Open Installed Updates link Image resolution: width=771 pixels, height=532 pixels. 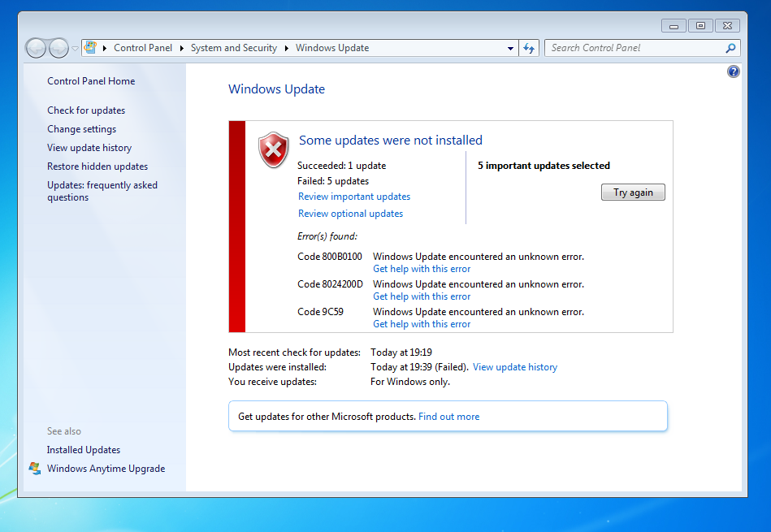point(84,450)
